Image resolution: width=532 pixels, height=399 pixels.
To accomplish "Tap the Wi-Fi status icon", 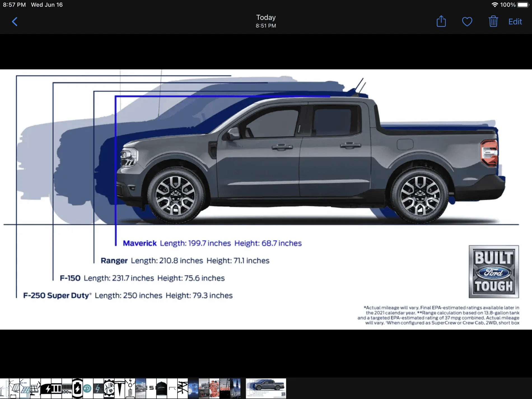I will pos(495,5).
